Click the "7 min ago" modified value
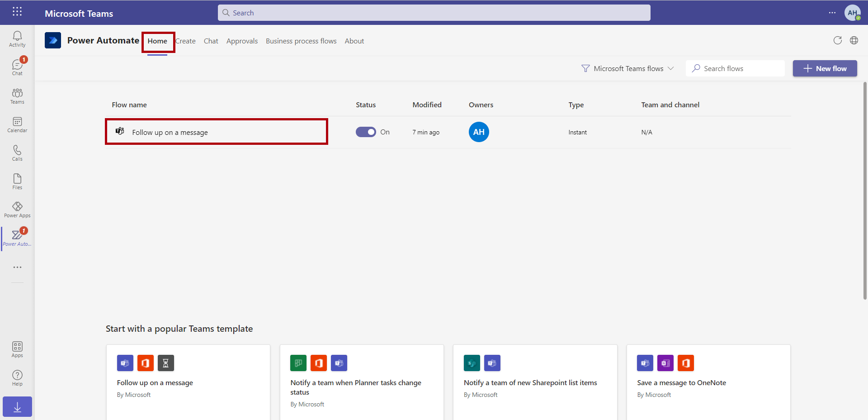Image resolution: width=868 pixels, height=420 pixels. point(426,133)
